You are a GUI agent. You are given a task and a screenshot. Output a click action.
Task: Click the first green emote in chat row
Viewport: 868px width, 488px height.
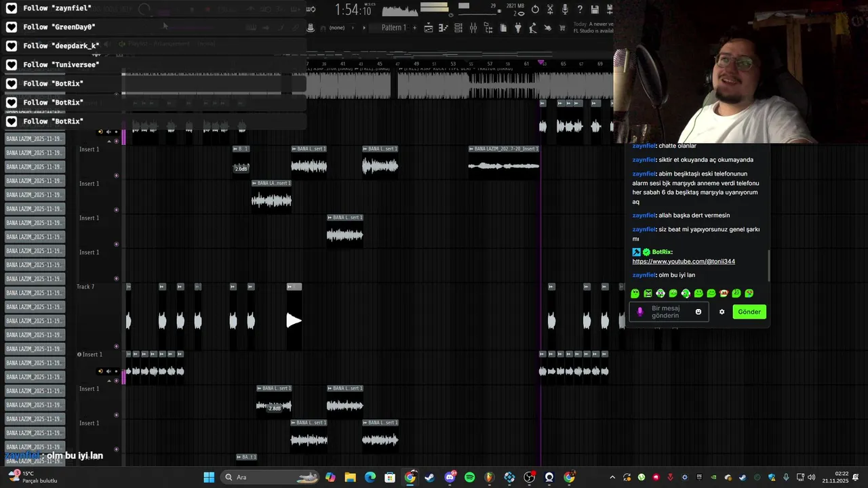pyautogui.click(x=635, y=293)
